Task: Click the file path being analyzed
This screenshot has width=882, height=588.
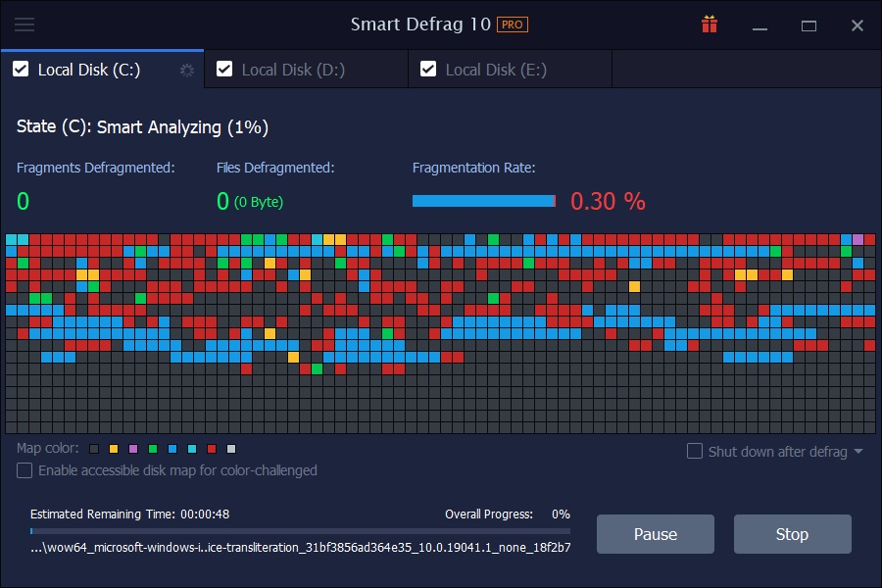Action: [301, 548]
